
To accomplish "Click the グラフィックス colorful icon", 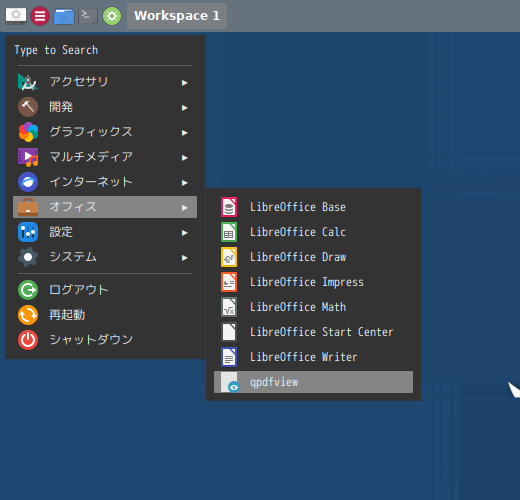I will (28, 132).
